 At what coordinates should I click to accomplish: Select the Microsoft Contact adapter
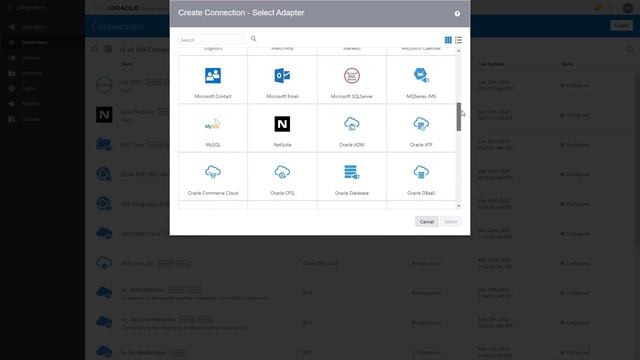click(x=213, y=80)
